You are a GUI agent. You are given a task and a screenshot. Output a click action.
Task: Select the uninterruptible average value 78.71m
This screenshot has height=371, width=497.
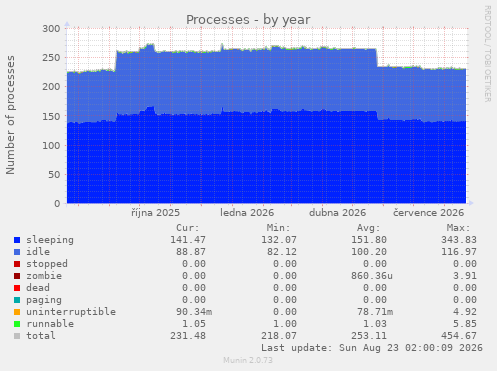(x=375, y=312)
